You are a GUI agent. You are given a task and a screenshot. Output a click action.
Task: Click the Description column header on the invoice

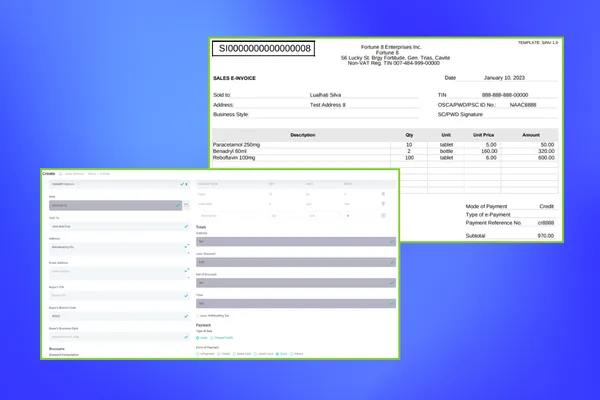pos(303,135)
